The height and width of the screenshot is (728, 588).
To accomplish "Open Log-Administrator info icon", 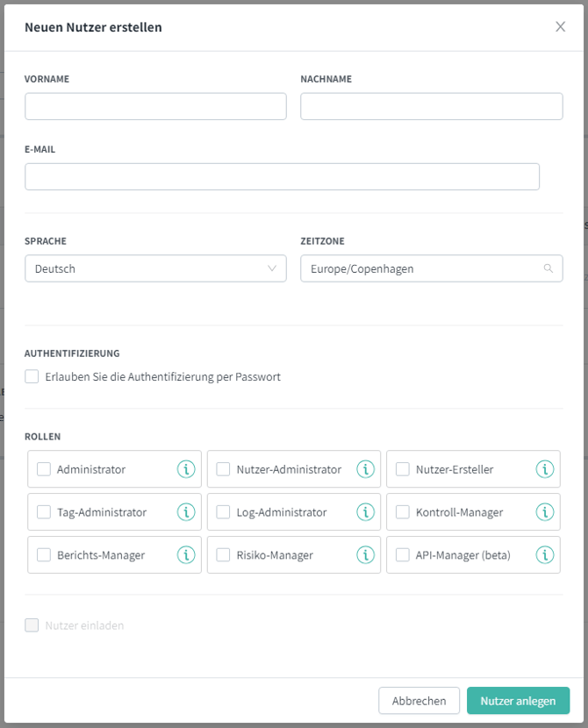I will (366, 512).
